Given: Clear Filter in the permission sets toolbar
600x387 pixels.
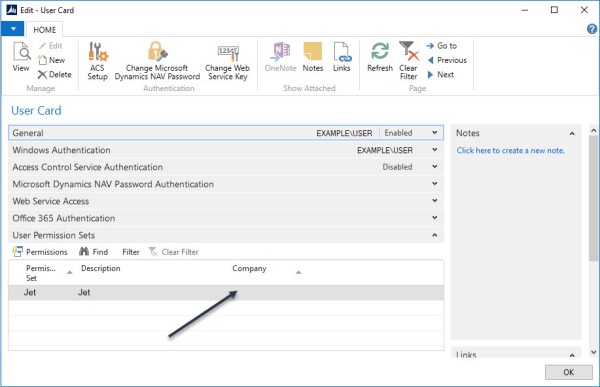Looking at the screenshot, I should tap(173, 252).
